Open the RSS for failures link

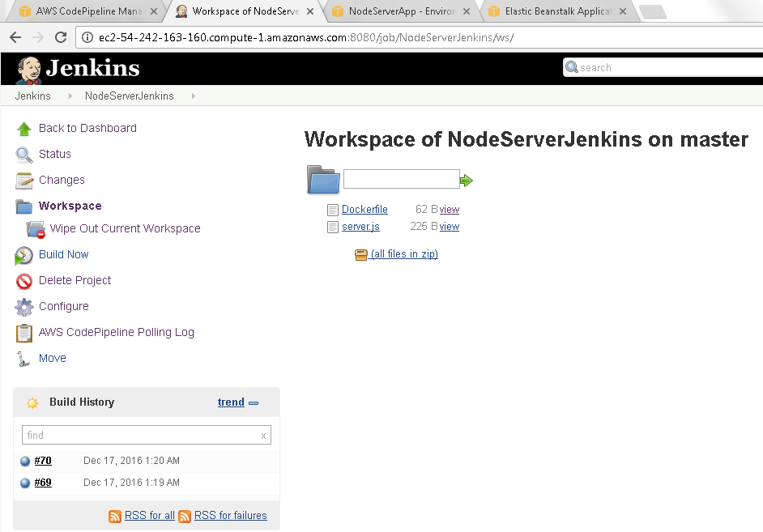231,516
